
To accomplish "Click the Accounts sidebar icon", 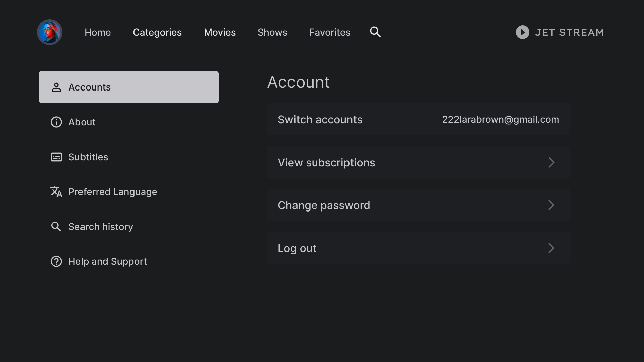I will tap(57, 87).
